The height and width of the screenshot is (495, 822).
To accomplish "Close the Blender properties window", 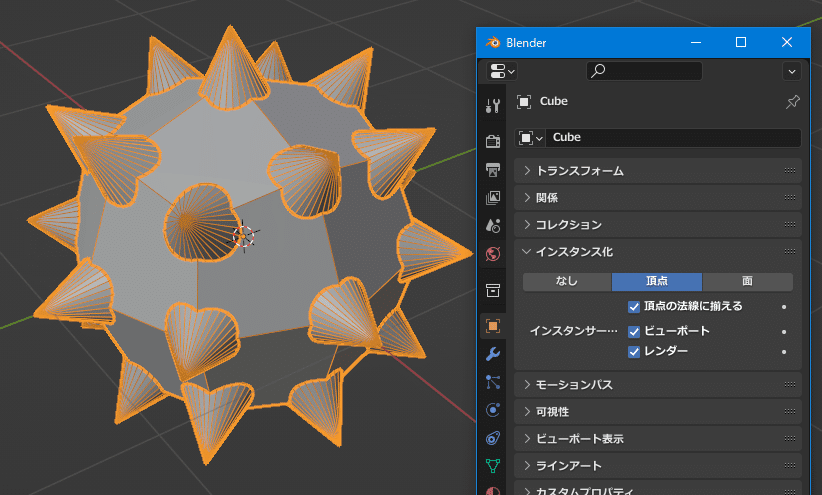I will (786, 42).
